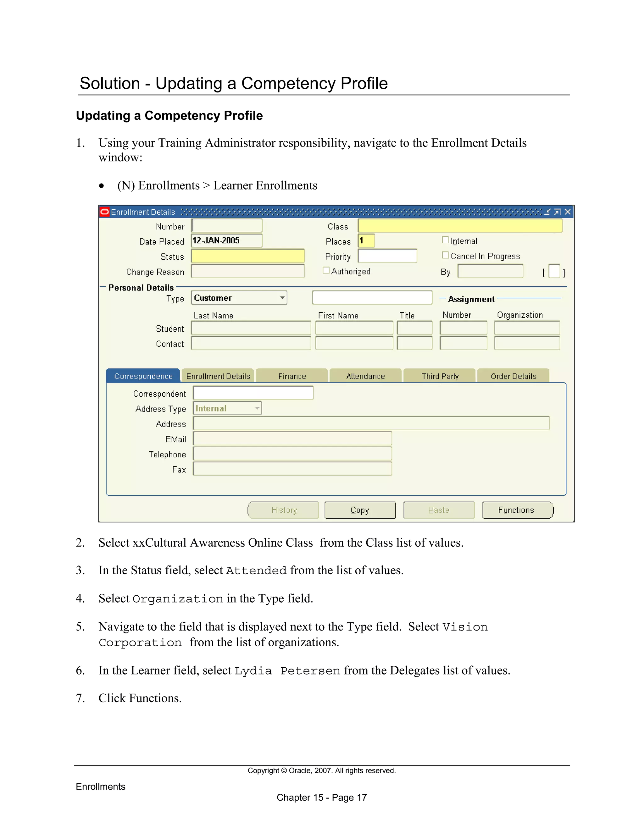Click the Contact Assignment Number field
Image resolution: width=644 pixels, height=833 pixels.
[464, 343]
